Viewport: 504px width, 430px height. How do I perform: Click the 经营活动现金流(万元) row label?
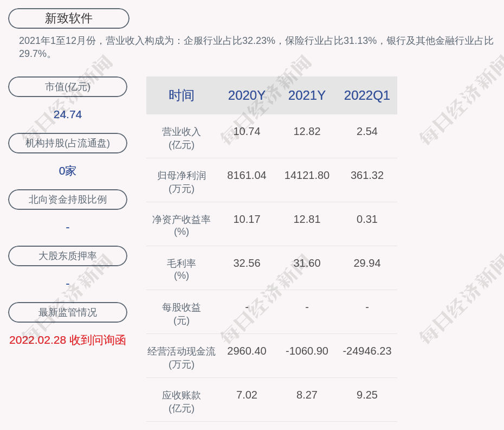pyautogui.click(x=182, y=358)
